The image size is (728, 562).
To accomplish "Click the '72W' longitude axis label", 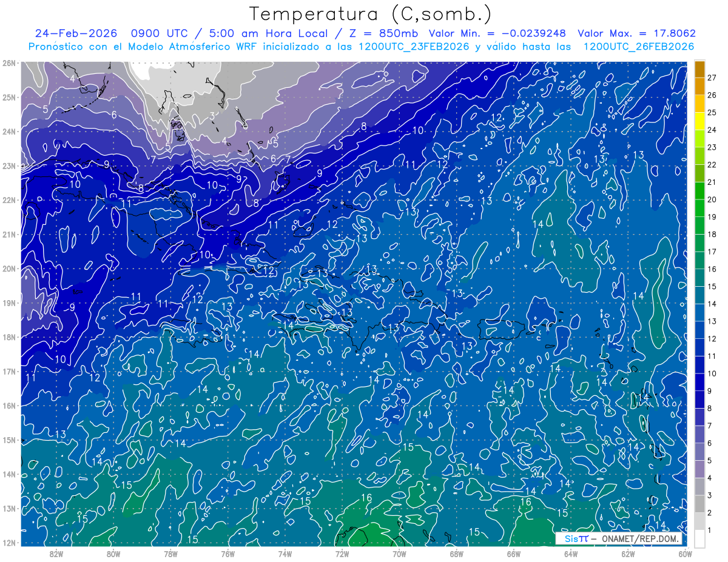I will click(x=342, y=554).
